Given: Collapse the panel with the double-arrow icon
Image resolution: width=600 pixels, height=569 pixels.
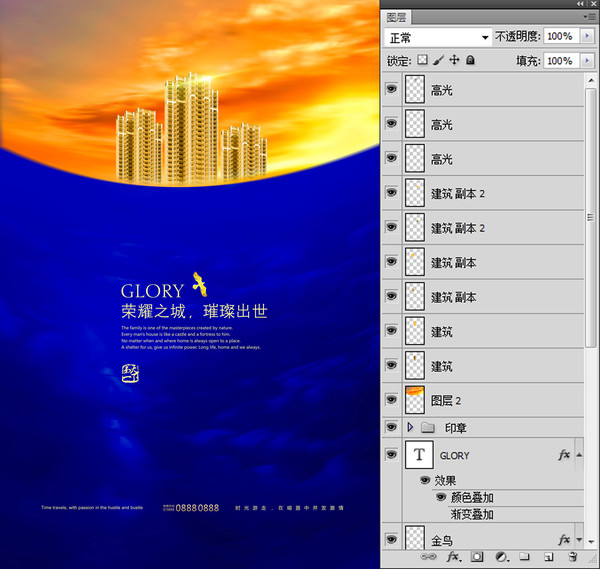Looking at the screenshot, I should pyautogui.click(x=580, y=3).
